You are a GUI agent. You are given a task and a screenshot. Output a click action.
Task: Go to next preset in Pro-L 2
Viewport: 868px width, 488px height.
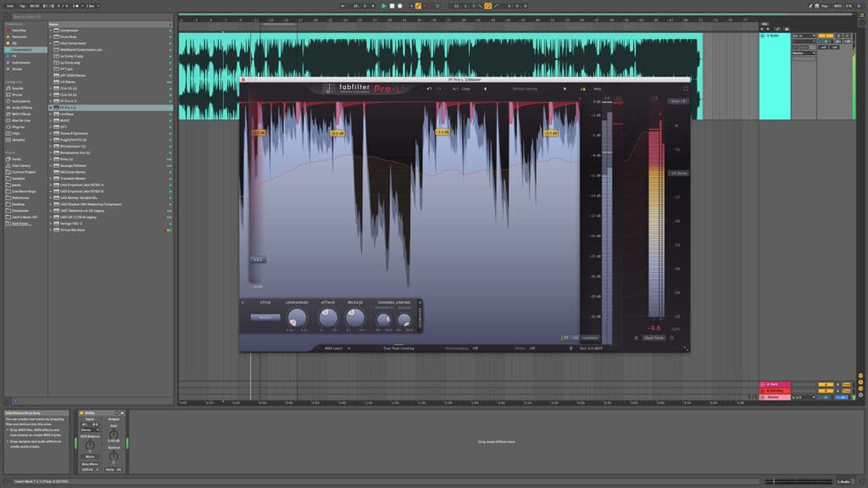[x=565, y=88]
